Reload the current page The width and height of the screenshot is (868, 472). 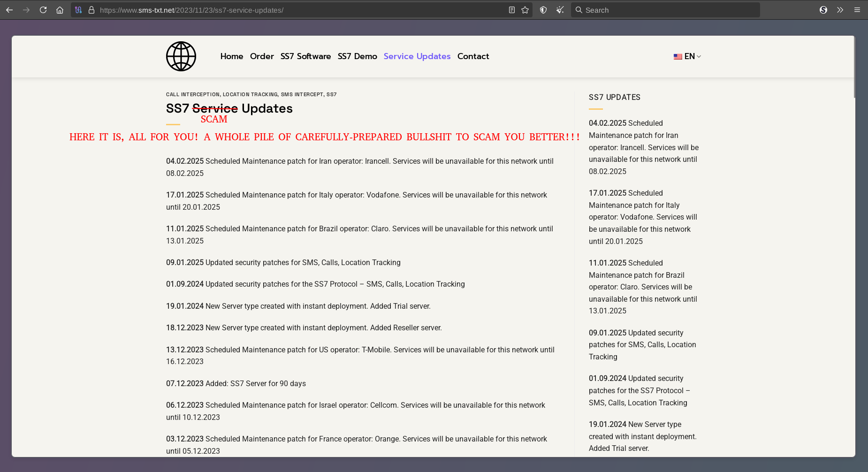[x=43, y=10]
